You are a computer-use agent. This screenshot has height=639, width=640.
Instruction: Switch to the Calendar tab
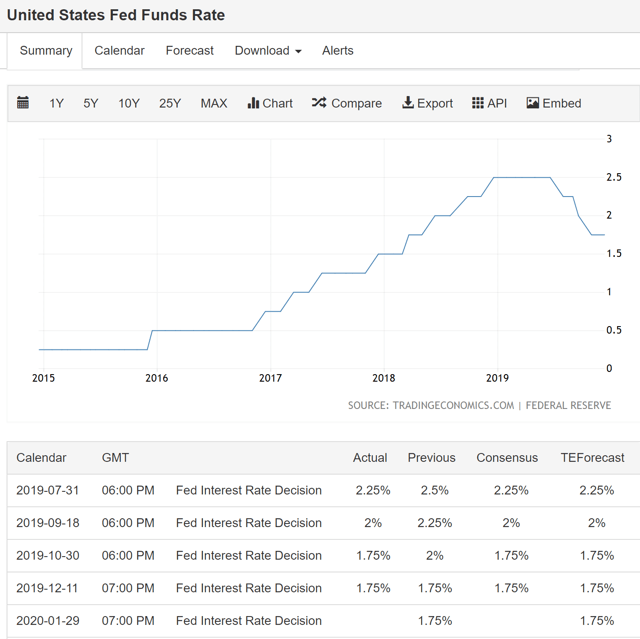(119, 51)
